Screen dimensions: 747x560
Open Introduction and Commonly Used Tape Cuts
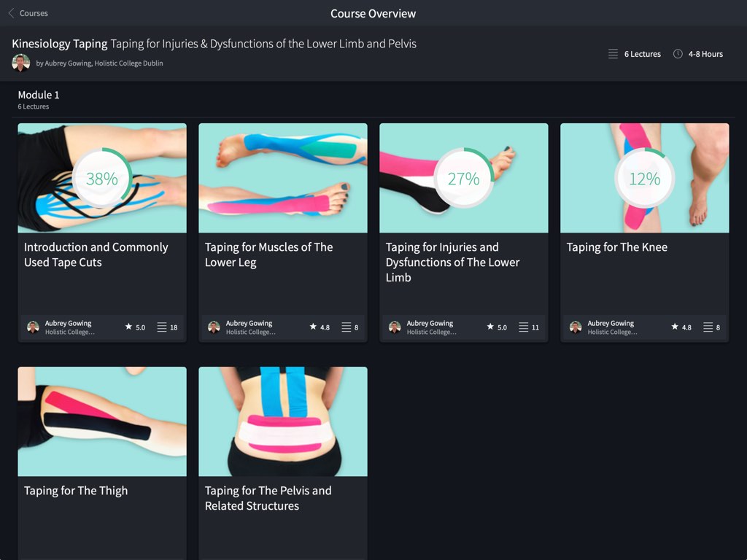96,254
